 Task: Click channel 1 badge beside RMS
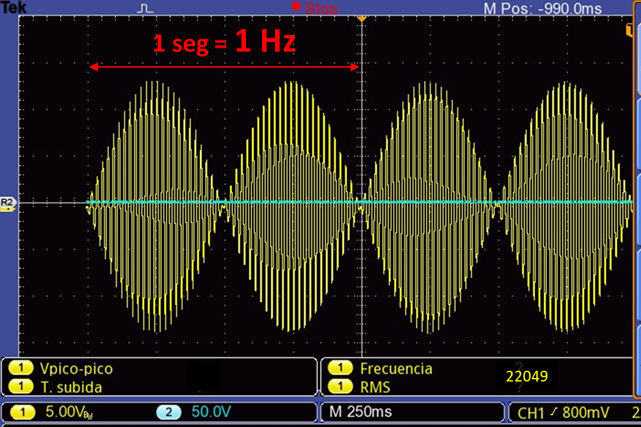click(340, 386)
